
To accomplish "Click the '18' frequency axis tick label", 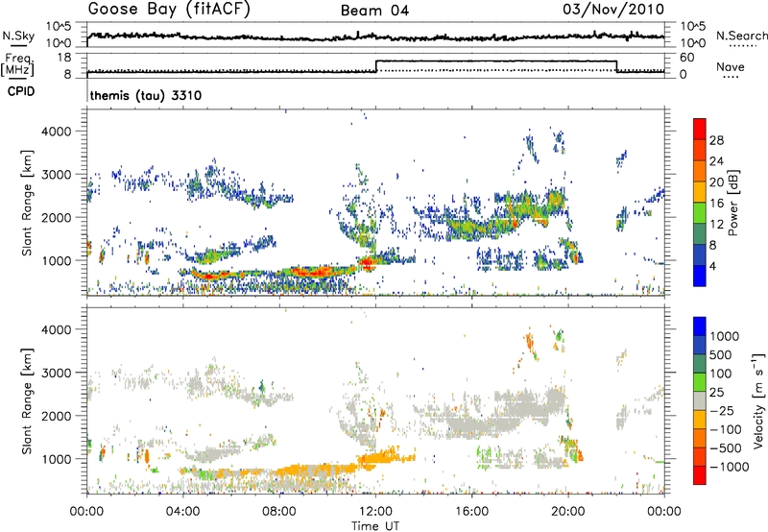I will tap(63, 58).
